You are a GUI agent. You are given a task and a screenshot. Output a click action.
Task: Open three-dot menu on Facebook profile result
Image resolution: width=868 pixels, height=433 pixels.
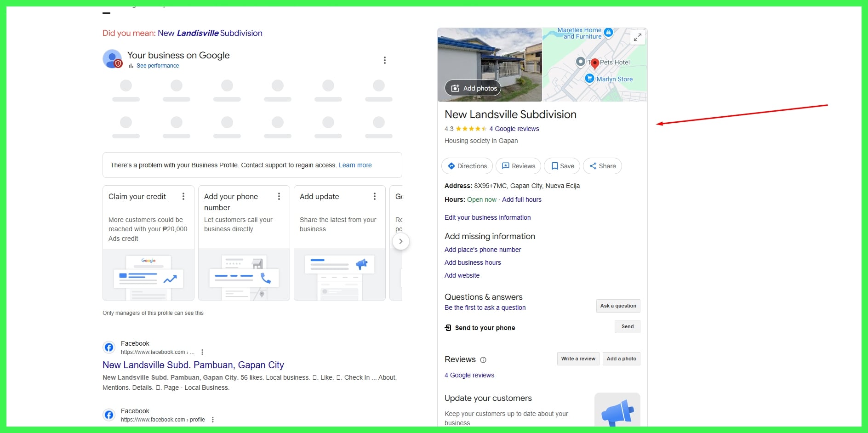tap(212, 419)
